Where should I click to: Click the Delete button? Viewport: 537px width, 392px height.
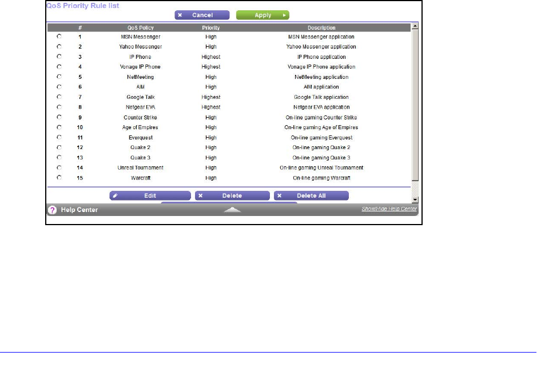(x=232, y=195)
